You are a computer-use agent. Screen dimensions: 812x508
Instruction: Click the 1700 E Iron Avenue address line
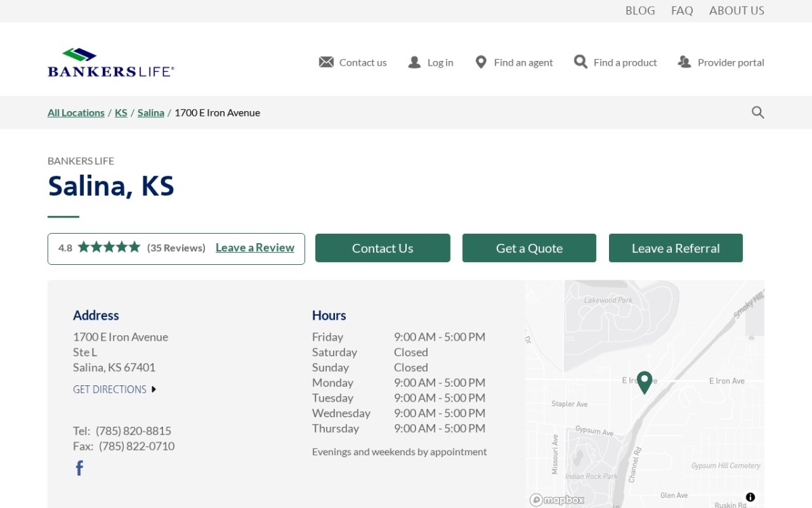(120, 337)
